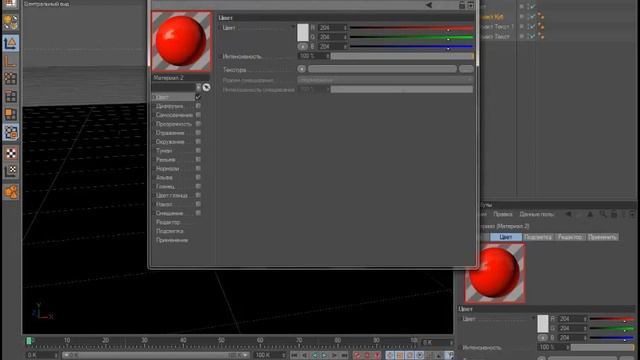The width and height of the screenshot is (640, 360).
Task: Click the lock icon in material editor header
Action: 462,5
